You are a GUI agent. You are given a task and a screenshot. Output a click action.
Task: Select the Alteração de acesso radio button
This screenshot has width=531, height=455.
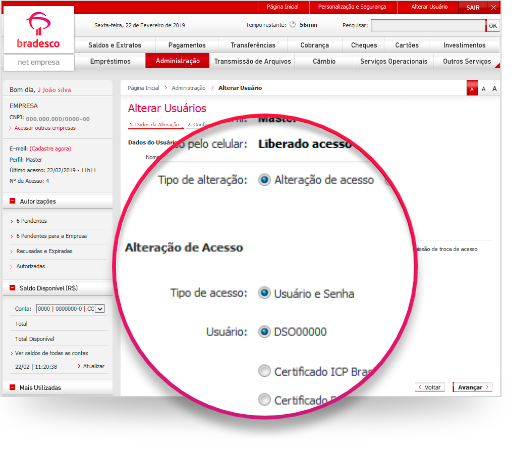pyautogui.click(x=264, y=180)
